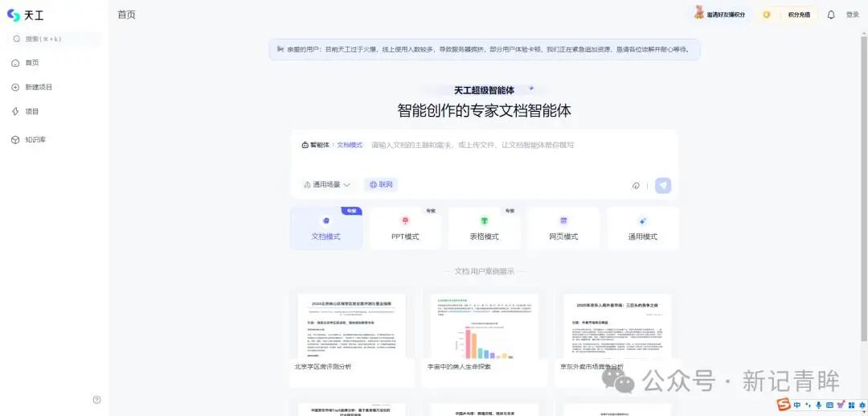Expand the 通用场景 dropdown

point(327,185)
